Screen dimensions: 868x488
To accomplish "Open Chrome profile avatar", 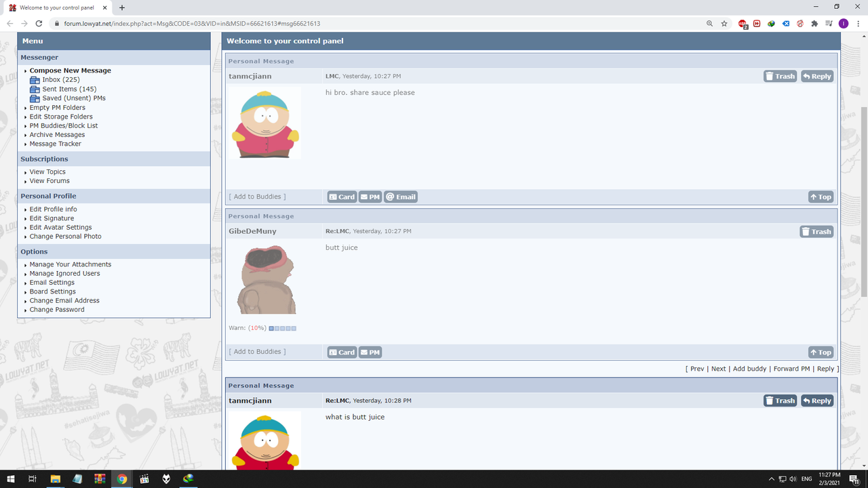I will click(x=844, y=23).
